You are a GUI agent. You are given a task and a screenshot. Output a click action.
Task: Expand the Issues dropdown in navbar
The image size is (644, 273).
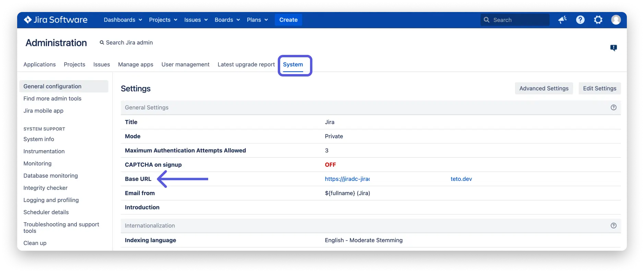coord(196,20)
